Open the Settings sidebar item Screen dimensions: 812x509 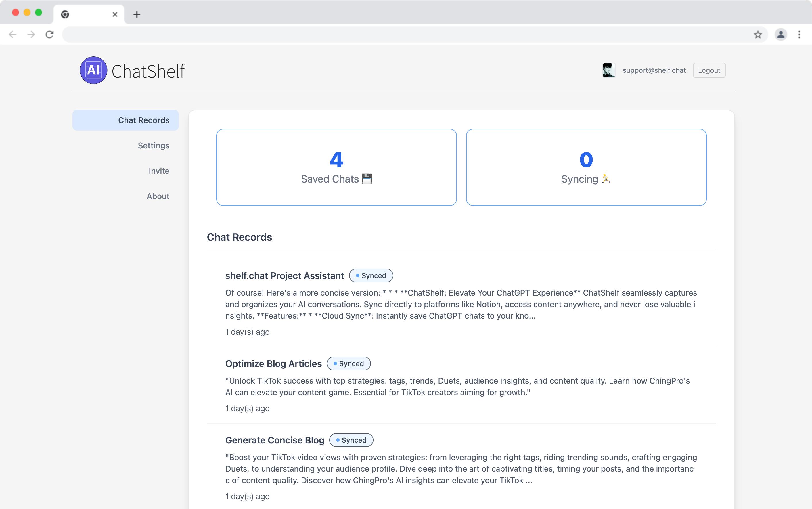[x=154, y=146]
